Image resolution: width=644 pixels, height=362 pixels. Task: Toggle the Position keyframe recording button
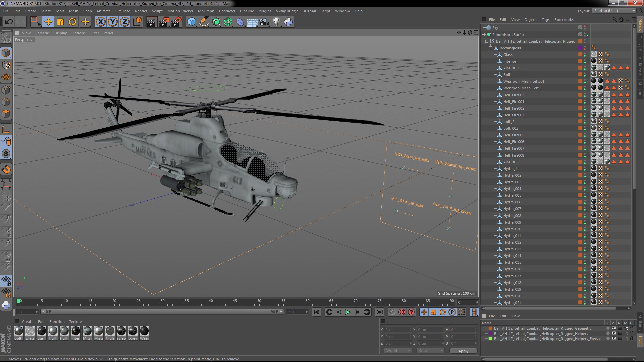coord(424,312)
